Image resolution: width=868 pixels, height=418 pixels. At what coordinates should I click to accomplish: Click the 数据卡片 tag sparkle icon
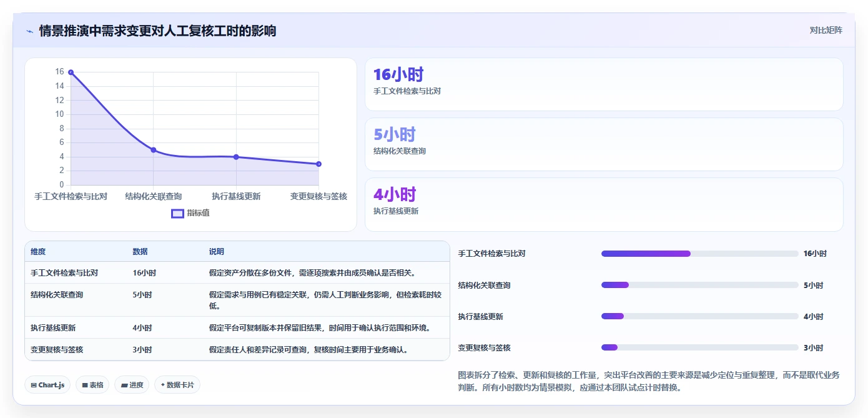pyautogui.click(x=163, y=385)
